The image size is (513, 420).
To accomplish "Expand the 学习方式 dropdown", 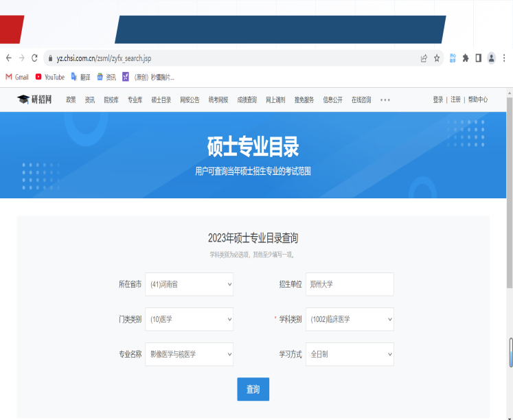I will point(350,354).
